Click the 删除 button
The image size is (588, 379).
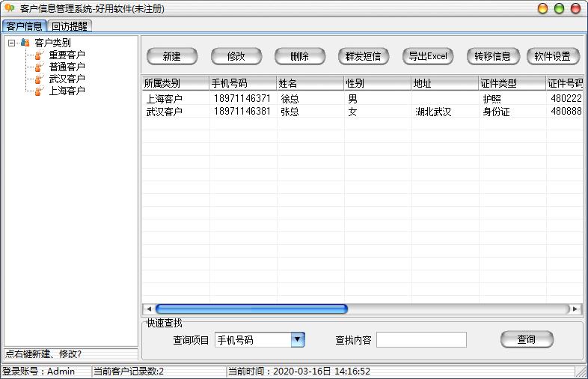pyautogui.click(x=300, y=56)
